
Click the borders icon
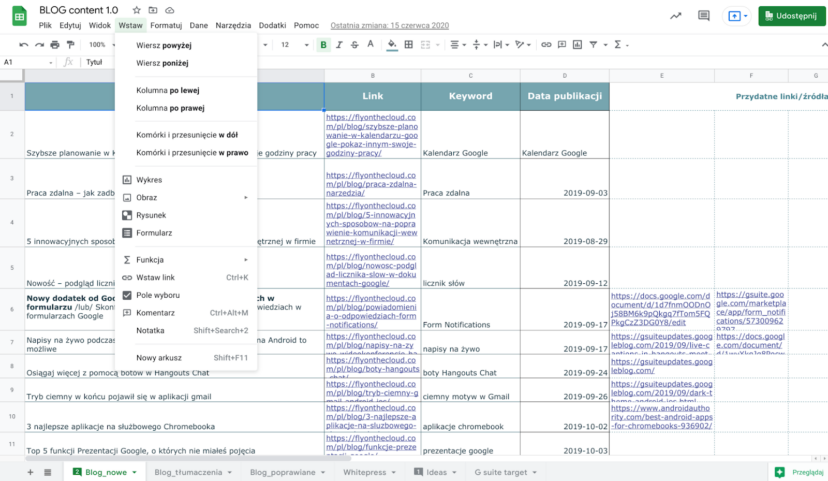click(x=408, y=45)
